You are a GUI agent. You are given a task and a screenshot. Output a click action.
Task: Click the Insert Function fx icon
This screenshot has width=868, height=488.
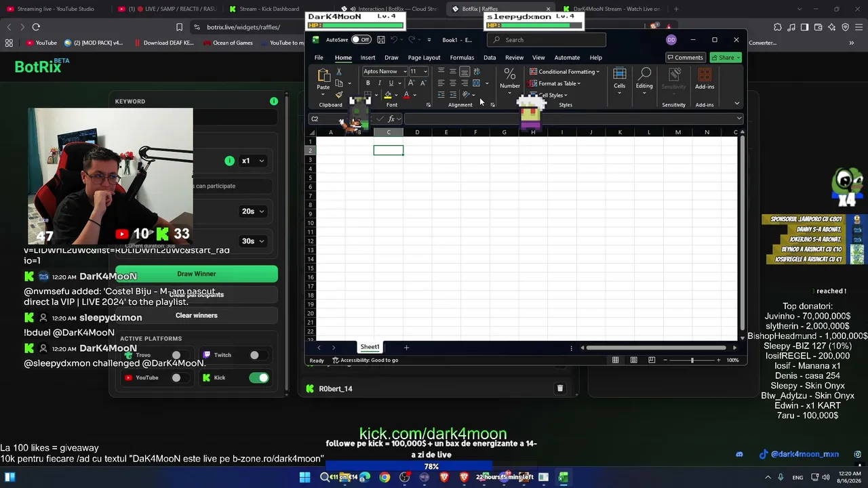click(x=391, y=119)
